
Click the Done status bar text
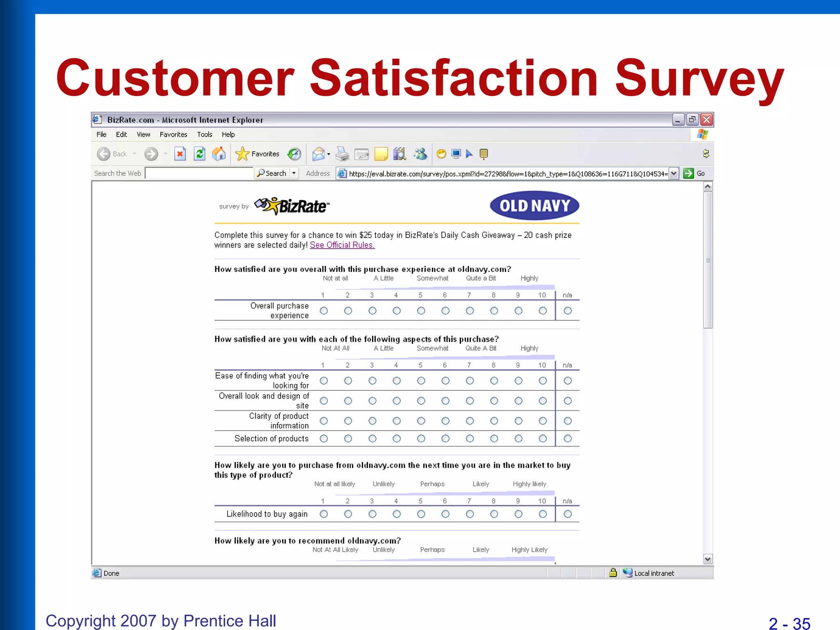coord(111,573)
